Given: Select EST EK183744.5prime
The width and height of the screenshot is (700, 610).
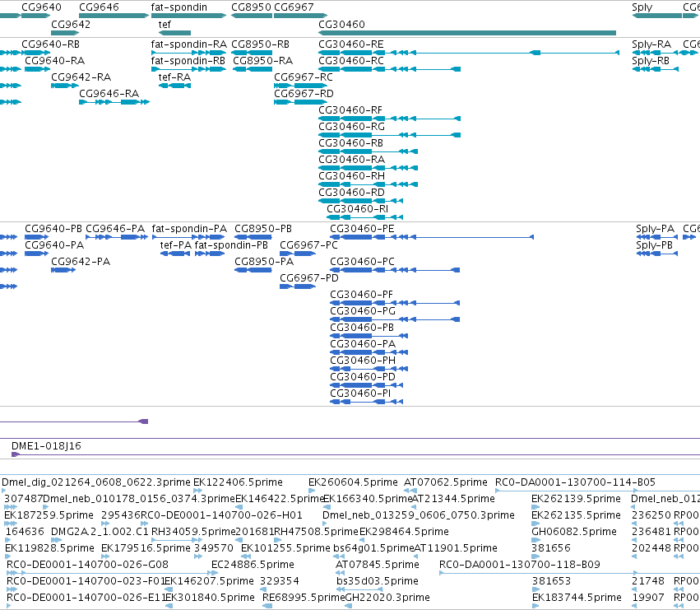Looking at the screenshot, I should [x=577, y=598].
